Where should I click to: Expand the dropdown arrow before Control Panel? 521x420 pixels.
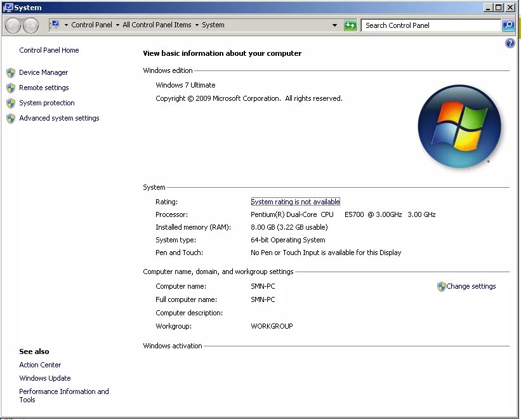(x=66, y=25)
